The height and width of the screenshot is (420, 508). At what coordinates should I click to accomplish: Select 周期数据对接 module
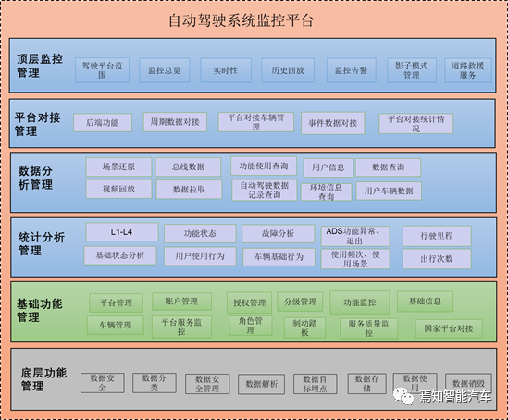175,122
